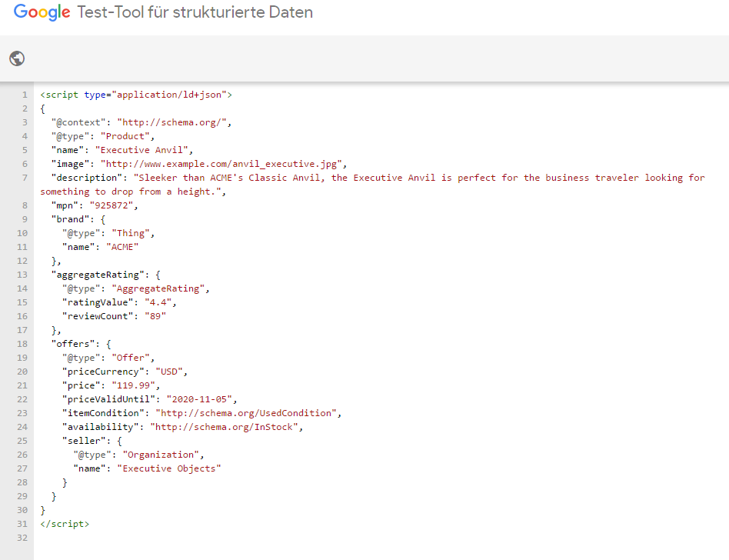Click the "Executive Objects" seller name
Image resolution: width=729 pixels, height=560 pixels.
point(168,468)
